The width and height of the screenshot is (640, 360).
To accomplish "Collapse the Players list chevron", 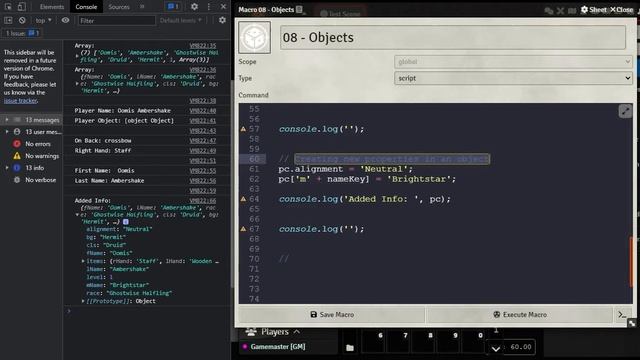I will [x=297, y=332].
